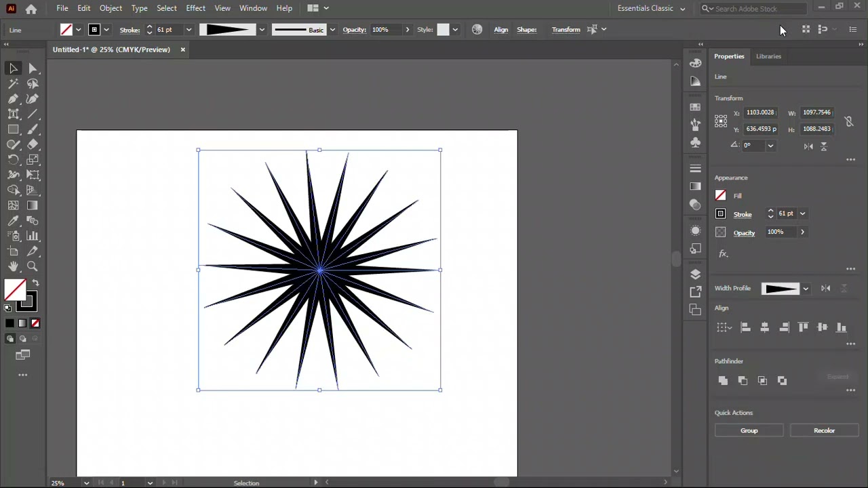
Task: Select the Line Segment tool
Action: click(x=33, y=115)
